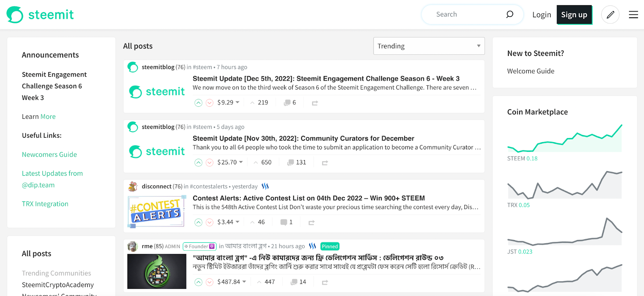Open comments on Community Curators post

click(297, 162)
